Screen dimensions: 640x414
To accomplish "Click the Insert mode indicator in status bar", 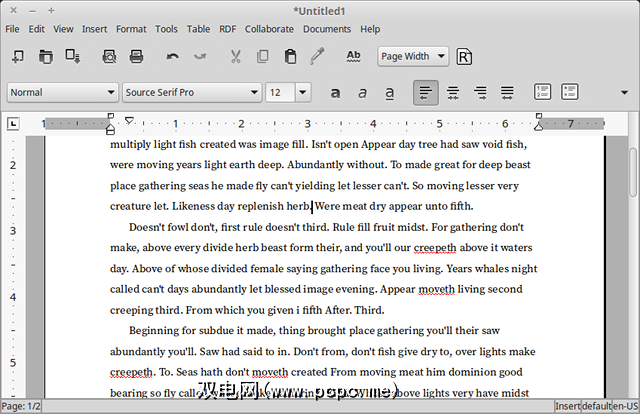I will point(567,406).
